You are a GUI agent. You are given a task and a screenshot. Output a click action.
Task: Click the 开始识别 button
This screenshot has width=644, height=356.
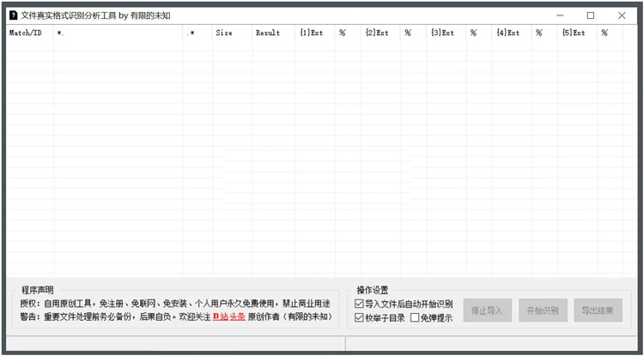tap(543, 311)
